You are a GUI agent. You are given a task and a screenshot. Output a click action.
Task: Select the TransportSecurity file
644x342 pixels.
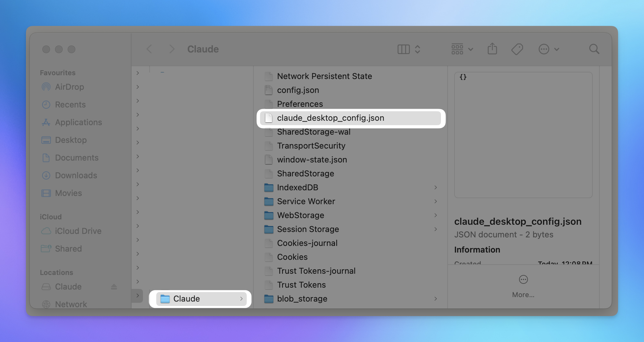pyautogui.click(x=350, y=146)
